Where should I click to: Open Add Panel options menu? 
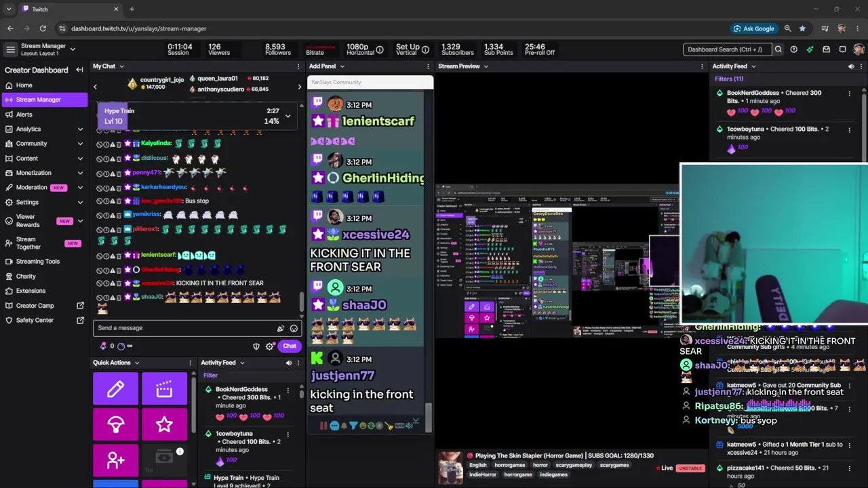pos(428,66)
